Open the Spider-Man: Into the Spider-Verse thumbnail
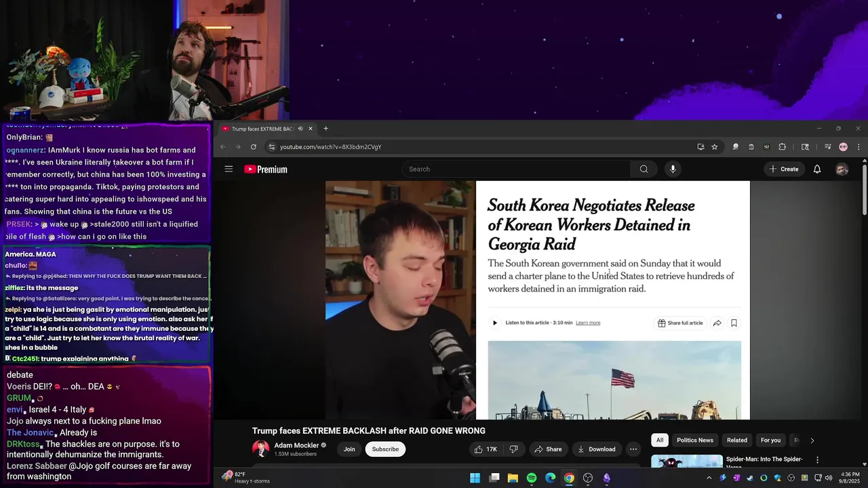The width and height of the screenshot is (868, 488). tap(687, 462)
